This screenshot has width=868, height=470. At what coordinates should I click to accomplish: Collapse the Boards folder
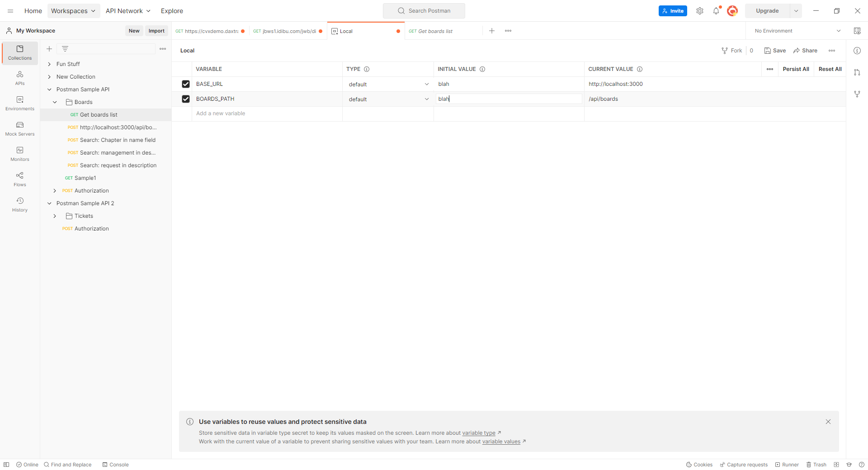click(x=55, y=102)
